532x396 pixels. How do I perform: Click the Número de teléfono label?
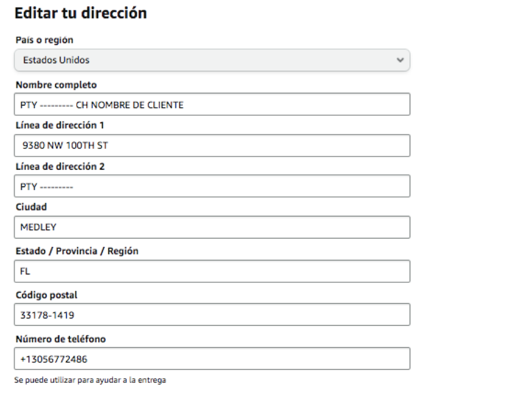[61, 339]
